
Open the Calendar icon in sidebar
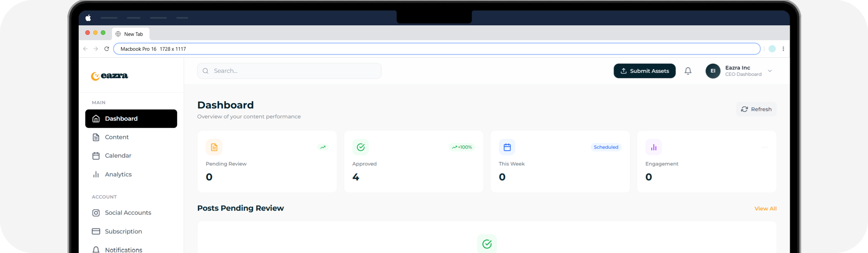coord(96,155)
